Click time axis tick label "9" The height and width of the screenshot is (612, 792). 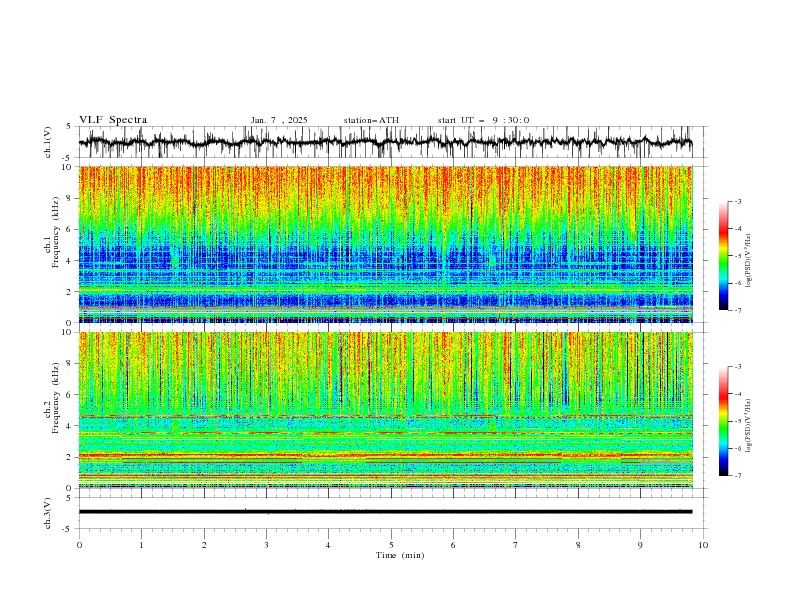pos(640,545)
